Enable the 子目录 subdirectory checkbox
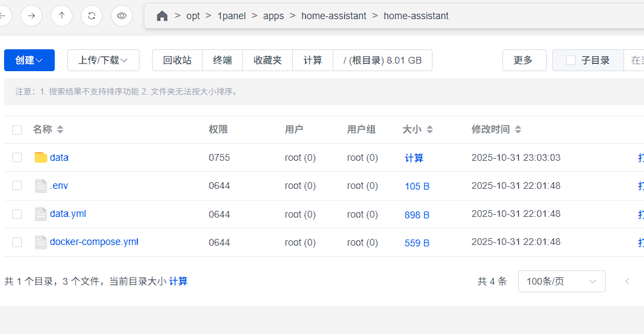Image resolution: width=644 pixels, height=334 pixels. point(571,60)
